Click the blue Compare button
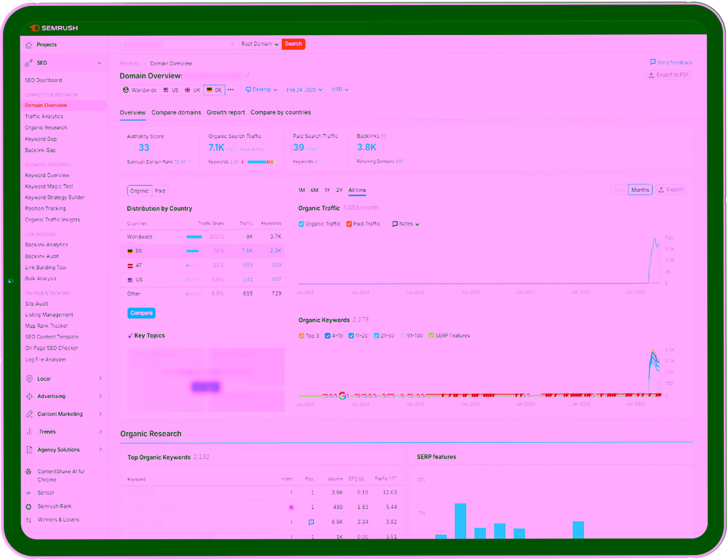 click(141, 313)
